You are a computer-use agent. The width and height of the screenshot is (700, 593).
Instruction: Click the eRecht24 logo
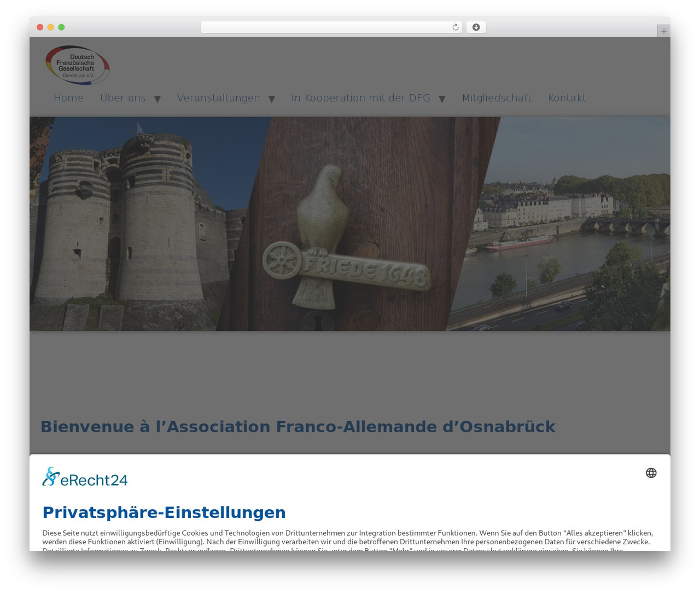(x=85, y=477)
